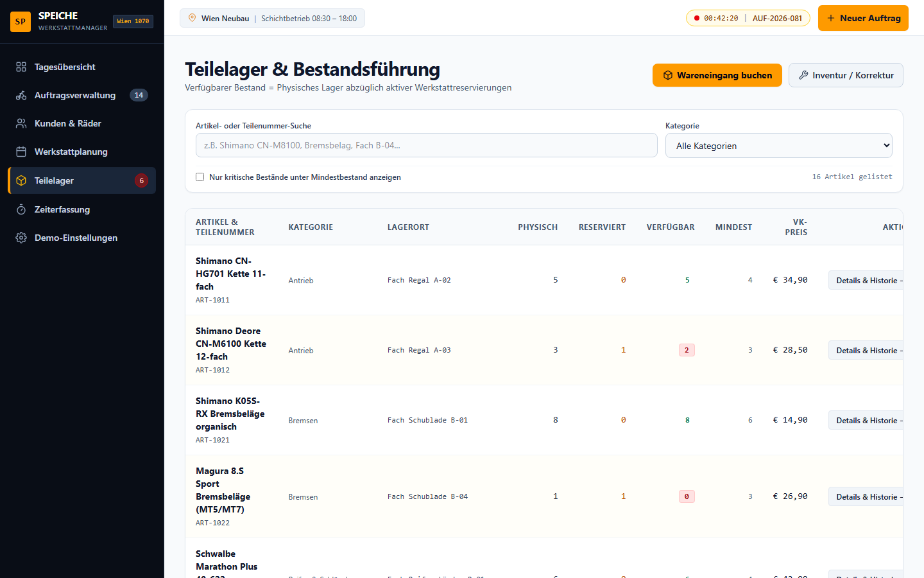This screenshot has width=924, height=578.
Task: Click the Auftragsverwaltung badge showing 14
Action: pyautogui.click(x=139, y=95)
